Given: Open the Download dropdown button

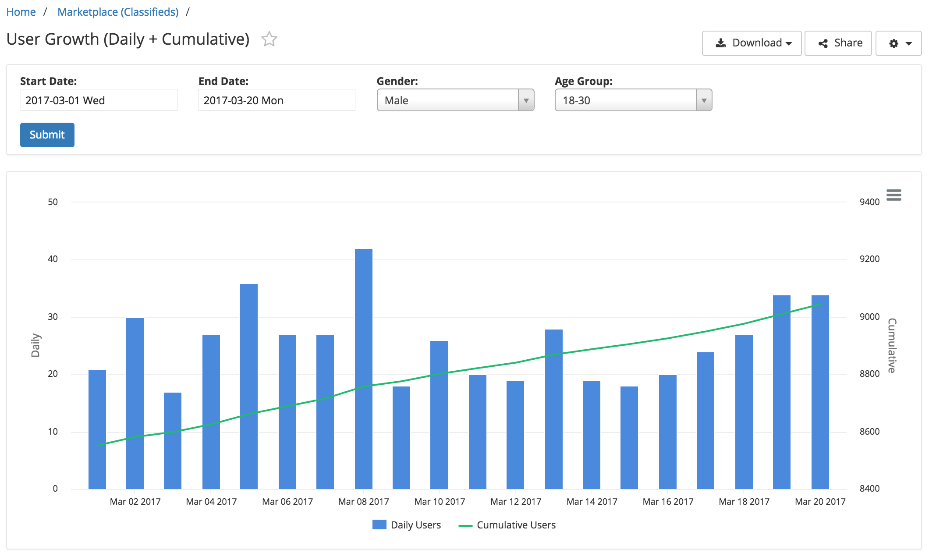Looking at the screenshot, I should click(x=752, y=43).
